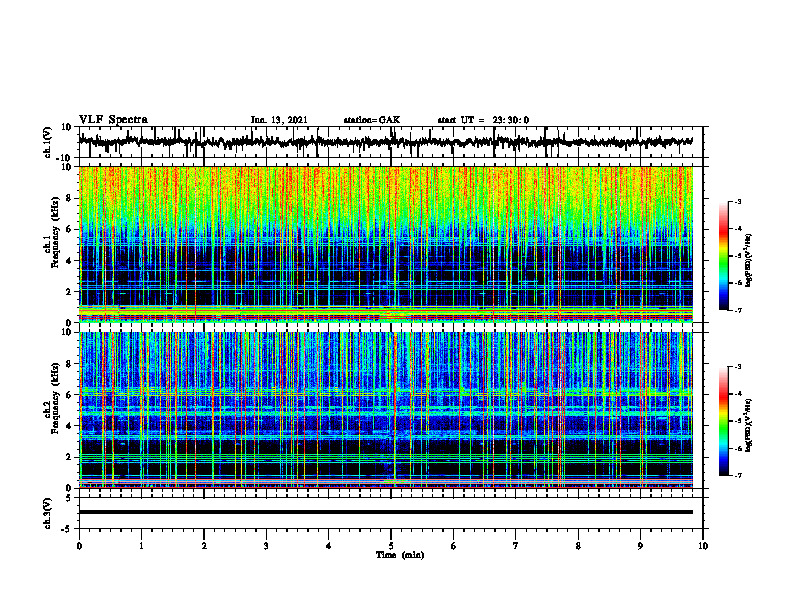Select the date text "Jan. 13, 2021"
This screenshot has height=612, width=792.
(x=279, y=120)
